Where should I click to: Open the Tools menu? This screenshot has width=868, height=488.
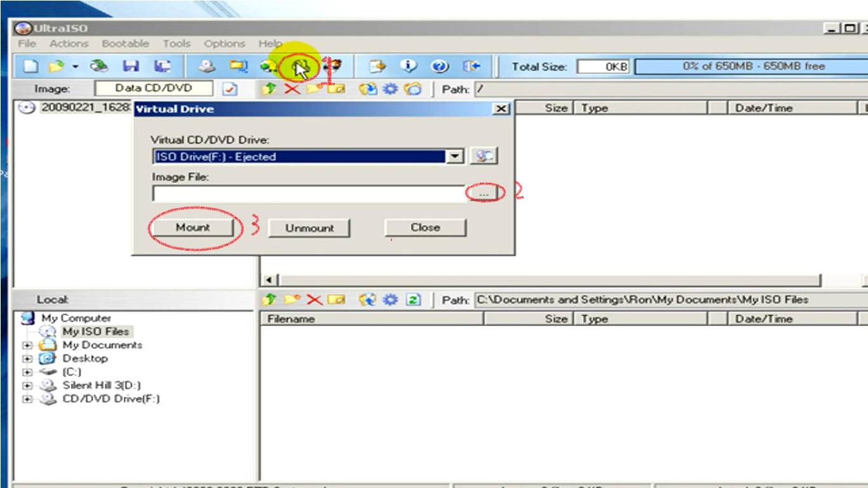point(177,43)
